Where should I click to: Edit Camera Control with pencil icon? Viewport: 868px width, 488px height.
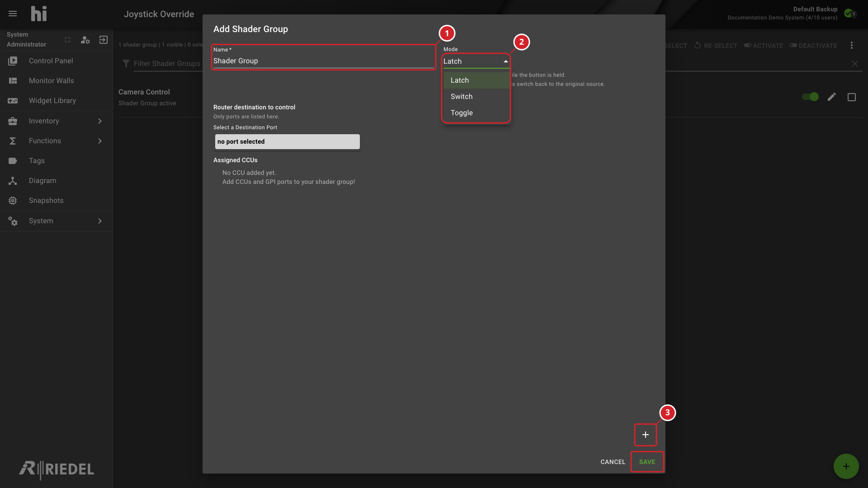click(832, 97)
